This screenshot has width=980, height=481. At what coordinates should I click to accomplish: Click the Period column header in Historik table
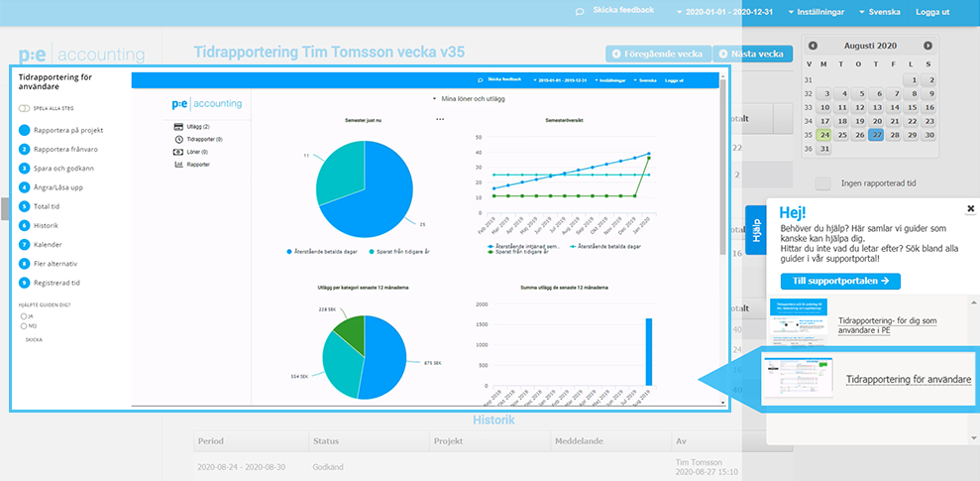(252, 441)
